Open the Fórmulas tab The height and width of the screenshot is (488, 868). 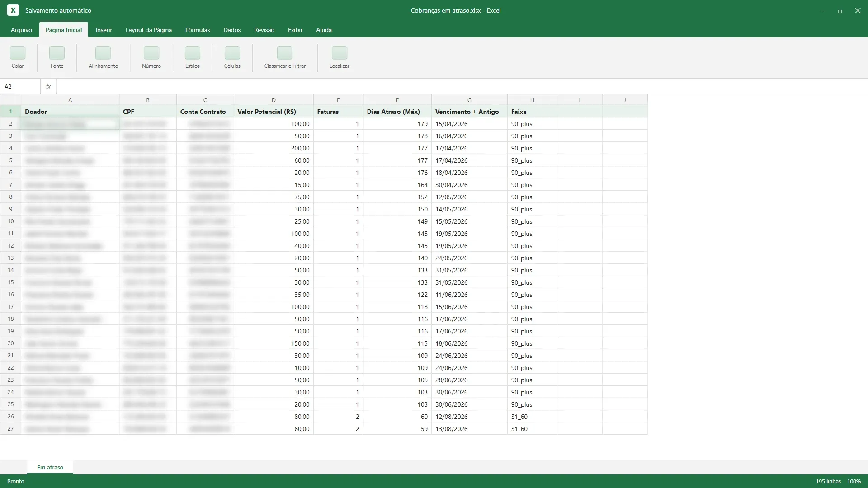tap(198, 30)
